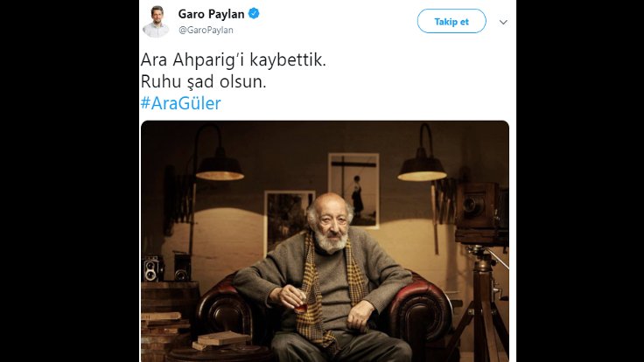Open the tweet options chevron menu
The image size is (644, 362).
(x=503, y=22)
